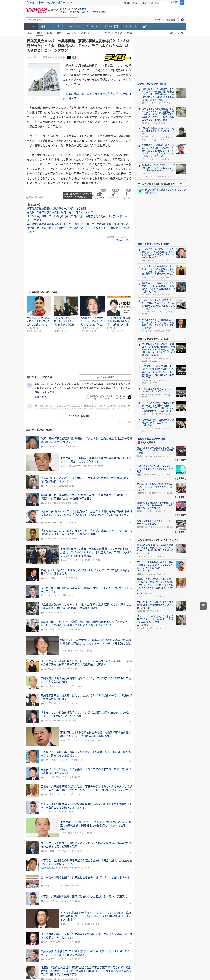
Task: Click the web search magnifier button
Action: click(x=182, y=3)
